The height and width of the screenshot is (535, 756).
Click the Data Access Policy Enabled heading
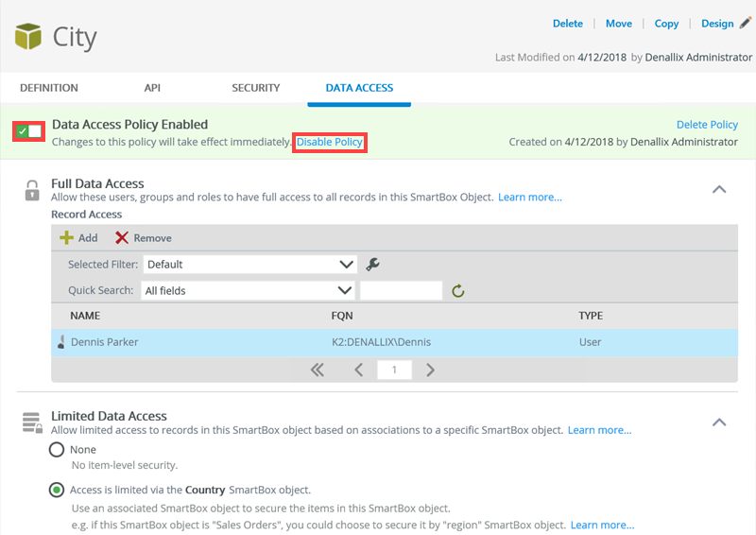pos(129,125)
